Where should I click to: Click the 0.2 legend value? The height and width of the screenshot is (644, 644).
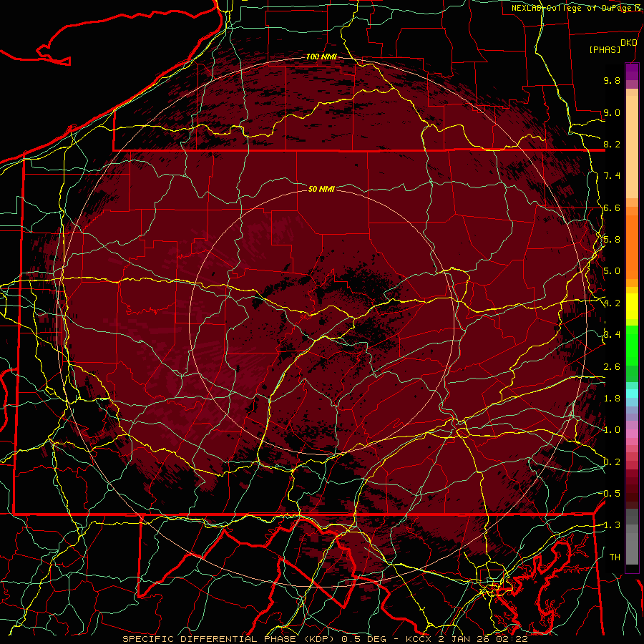click(612, 462)
